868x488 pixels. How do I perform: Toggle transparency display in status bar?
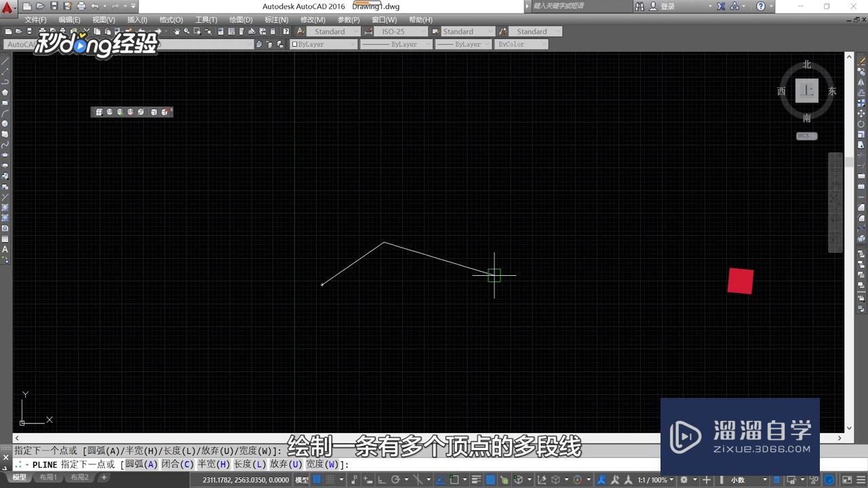pyautogui.click(x=490, y=480)
